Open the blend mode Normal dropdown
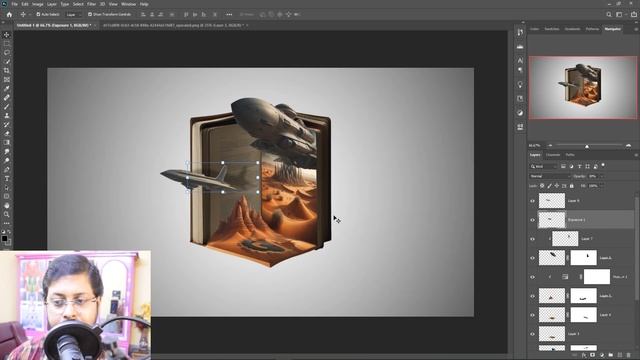Image resolution: width=640 pixels, height=360 pixels. click(549, 176)
